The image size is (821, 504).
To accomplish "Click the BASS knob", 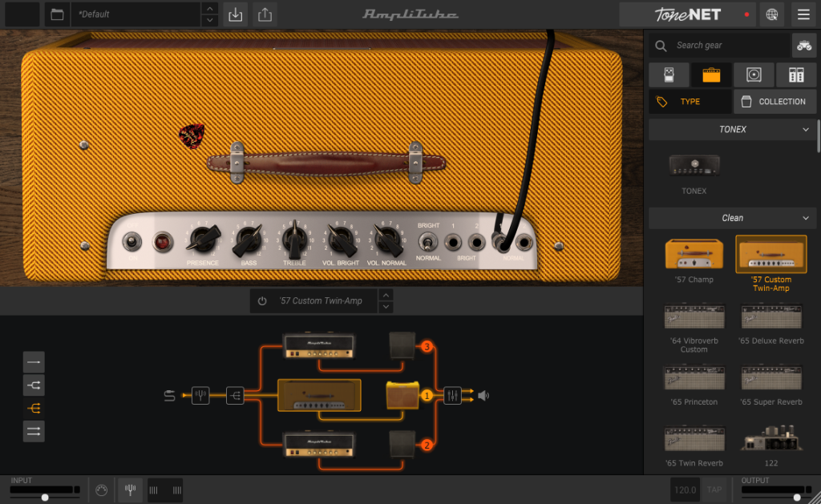I will tap(249, 240).
